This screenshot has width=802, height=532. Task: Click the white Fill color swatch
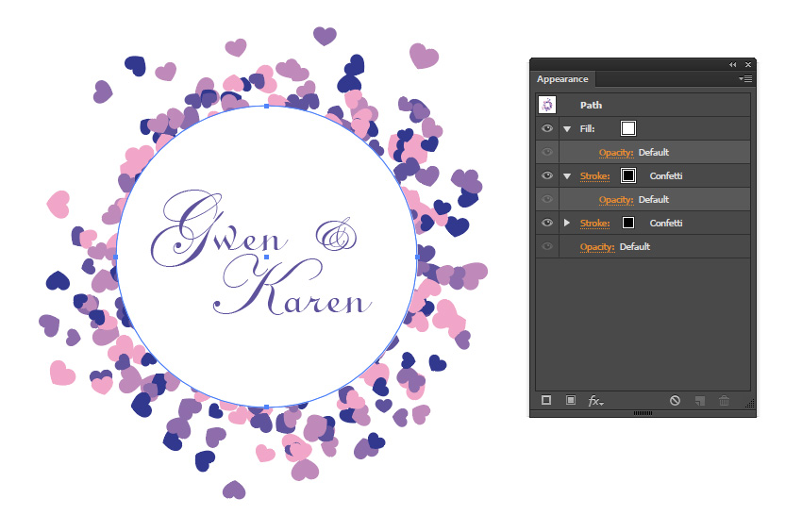[x=628, y=128]
